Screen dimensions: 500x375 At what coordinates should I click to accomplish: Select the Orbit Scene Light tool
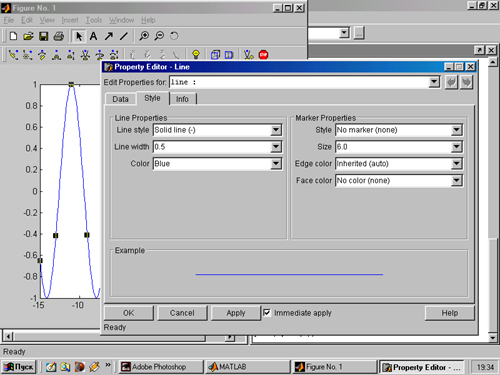coord(27,55)
